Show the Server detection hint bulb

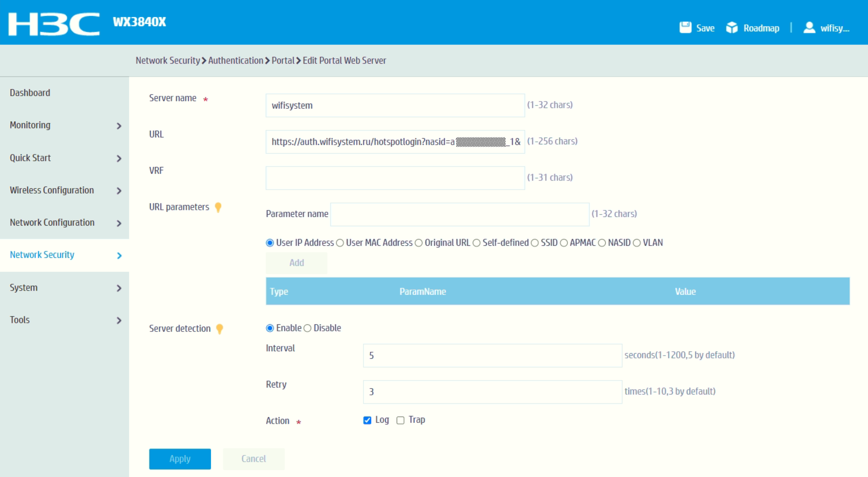click(219, 329)
